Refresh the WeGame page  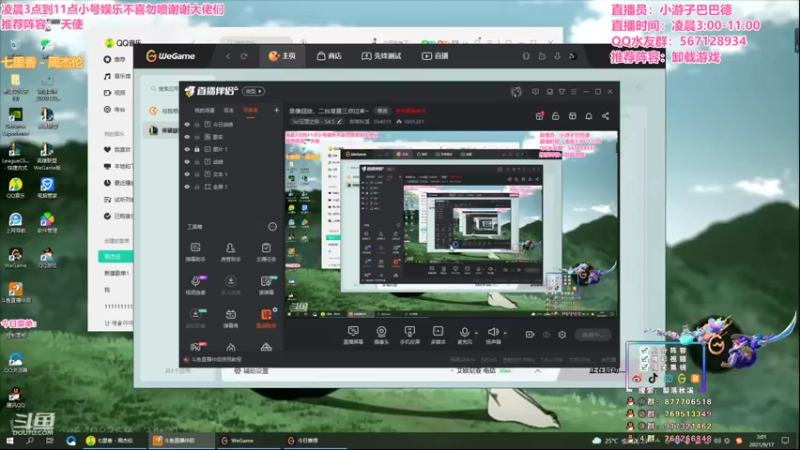point(244,56)
